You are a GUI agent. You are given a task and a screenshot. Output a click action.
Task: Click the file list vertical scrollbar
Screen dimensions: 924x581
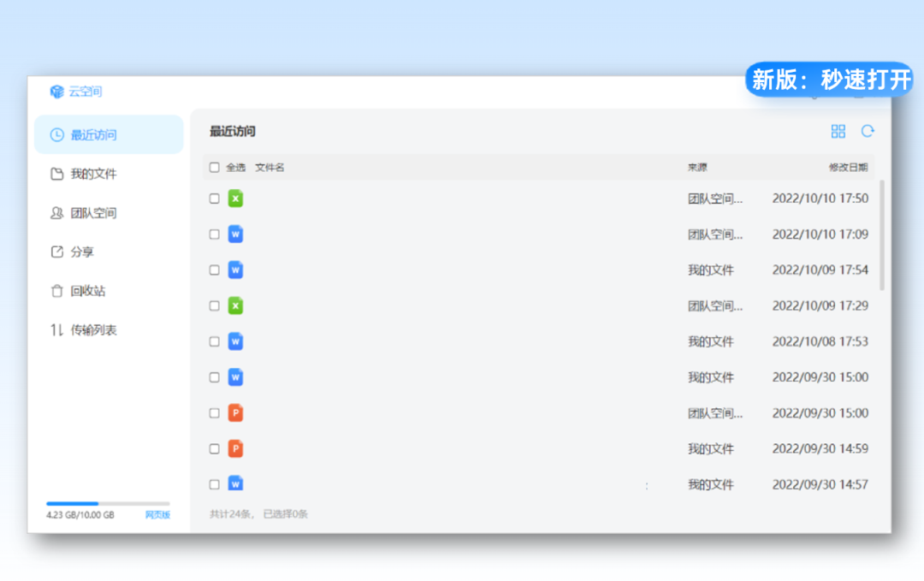(881, 235)
